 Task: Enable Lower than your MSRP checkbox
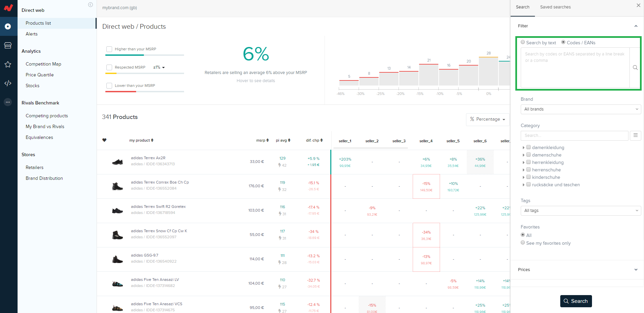[x=109, y=86]
